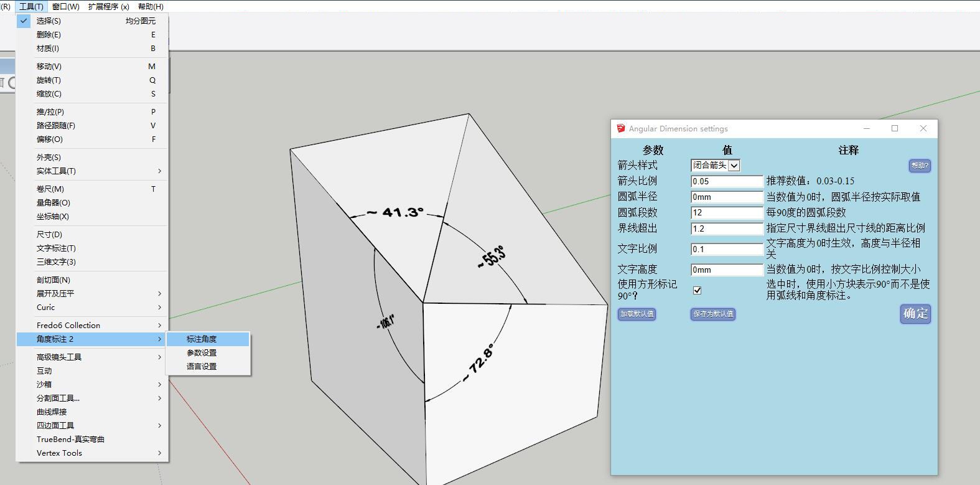980x485 pixels.
Task: Click the 保存为默认值 button
Action: 713,314
